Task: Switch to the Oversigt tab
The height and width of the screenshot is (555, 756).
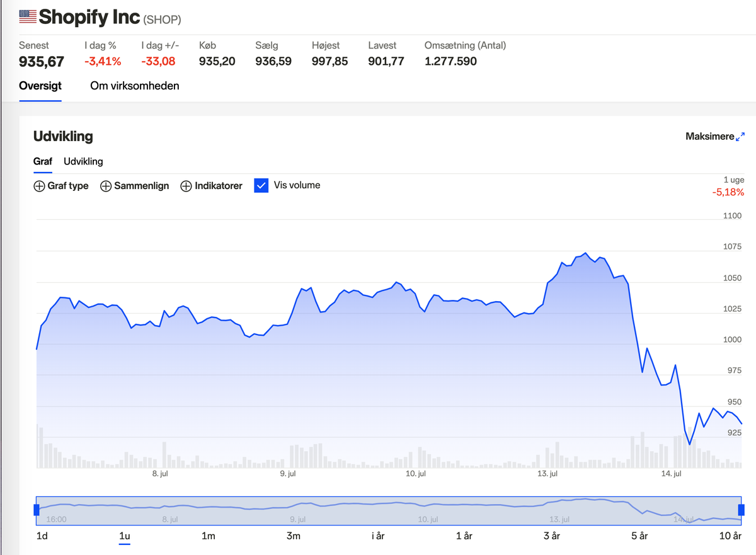Action: pyautogui.click(x=40, y=86)
